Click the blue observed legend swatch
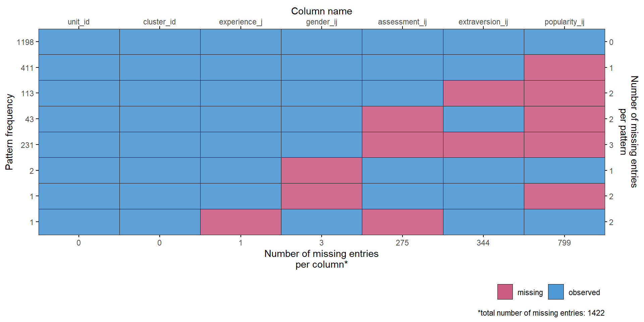 (x=556, y=292)
